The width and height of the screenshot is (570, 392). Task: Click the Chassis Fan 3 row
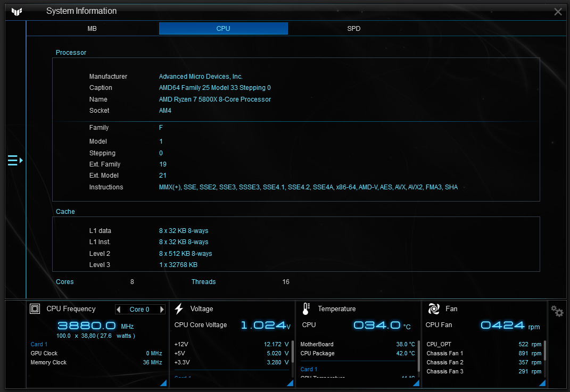(484, 371)
